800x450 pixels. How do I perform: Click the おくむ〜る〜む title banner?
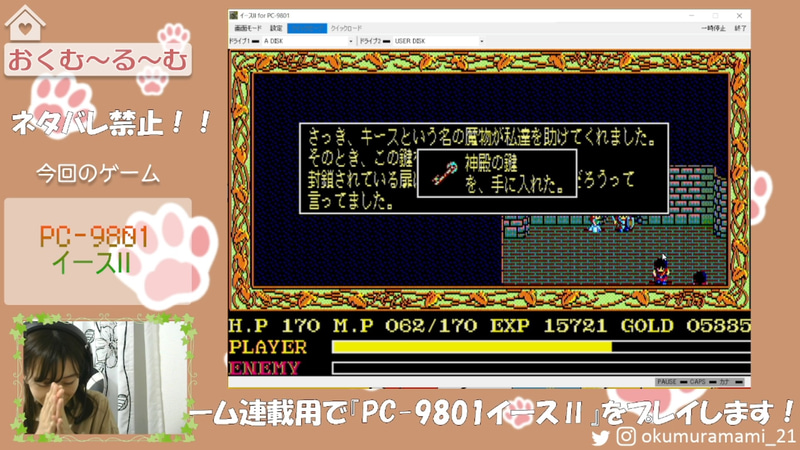click(97, 60)
